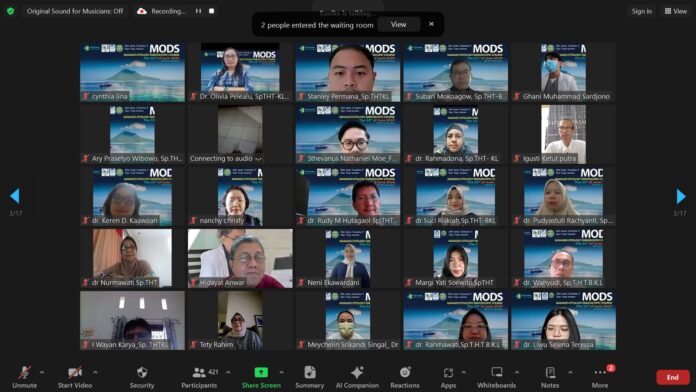This screenshot has width=696, height=392.
Task: Open the Participants panel icon
Action: point(199,372)
